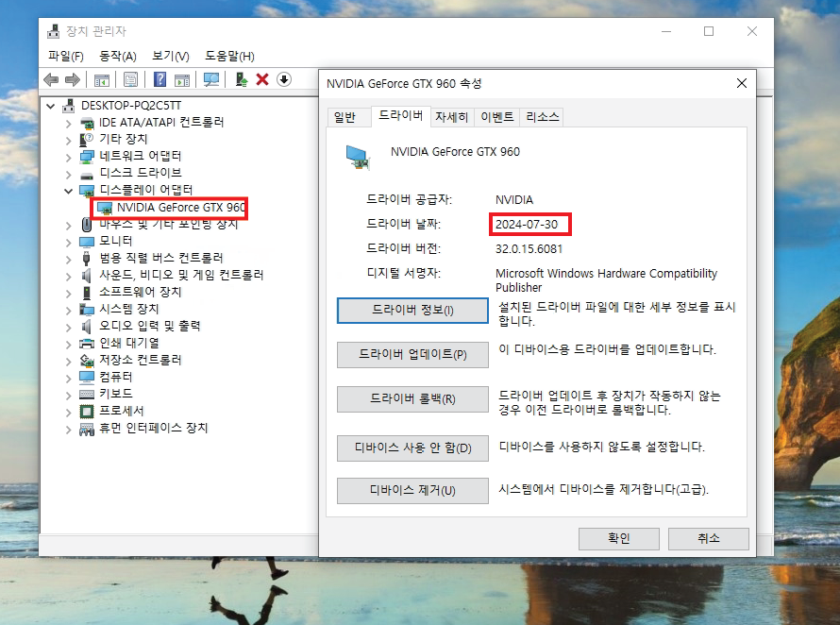
Task: Close the NVIDIA GeForce GTX 960 속성 dialog
Action: [742, 83]
